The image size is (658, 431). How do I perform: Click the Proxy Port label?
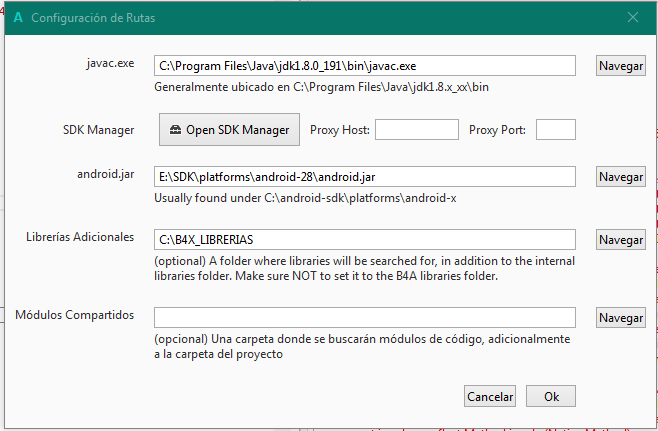[x=499, y=130]
